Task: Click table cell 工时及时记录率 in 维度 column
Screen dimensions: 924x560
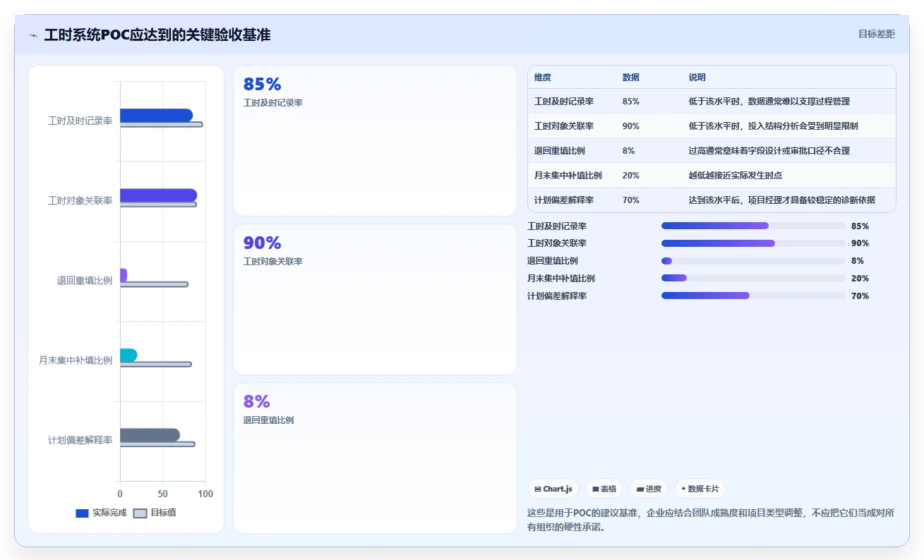Action: (564, 102)
